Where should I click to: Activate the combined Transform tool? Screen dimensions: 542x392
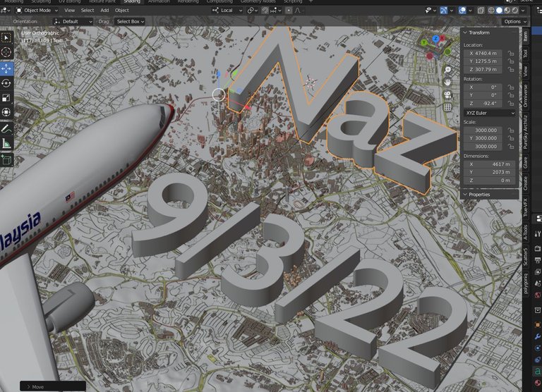coord(6,112)
